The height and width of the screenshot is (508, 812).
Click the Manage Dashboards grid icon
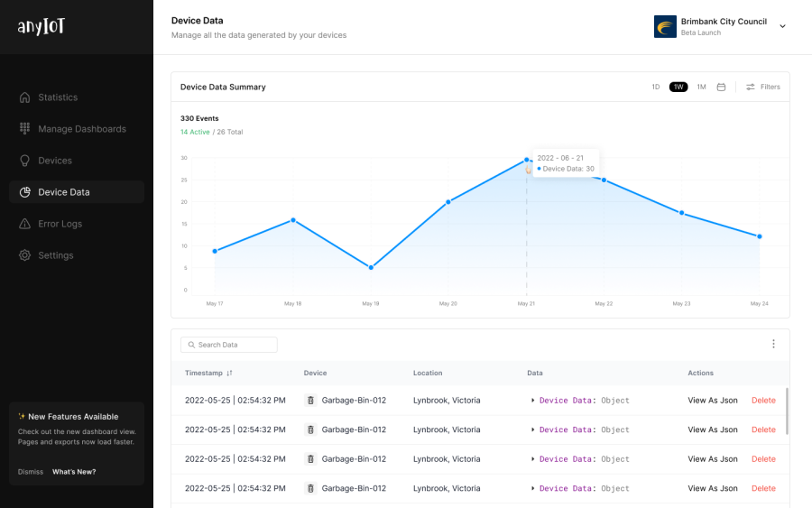[x=25, y=128]
